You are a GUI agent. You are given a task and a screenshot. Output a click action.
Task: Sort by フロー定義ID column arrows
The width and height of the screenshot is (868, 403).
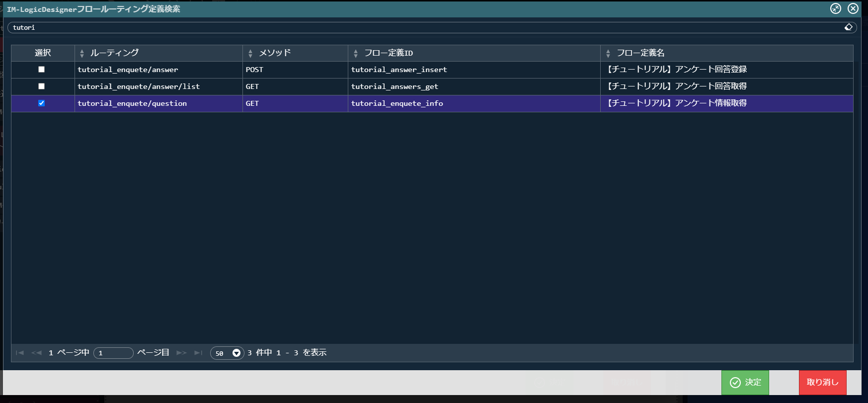[x=356, y=54]
